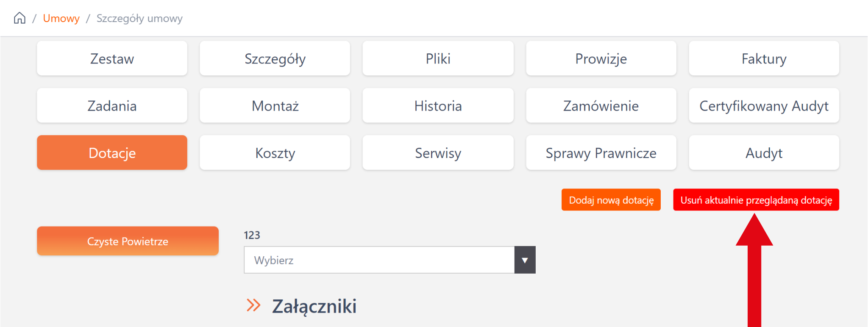This screenshot has height=327, width=868.
Task: Go to Umowy breadcrumb link
Action: (x=61, y=18)
